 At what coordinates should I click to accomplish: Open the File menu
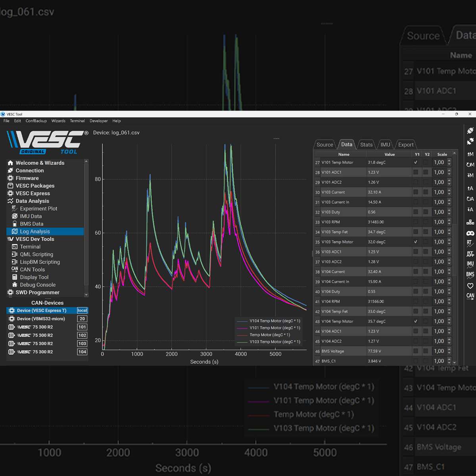point(6,121)
